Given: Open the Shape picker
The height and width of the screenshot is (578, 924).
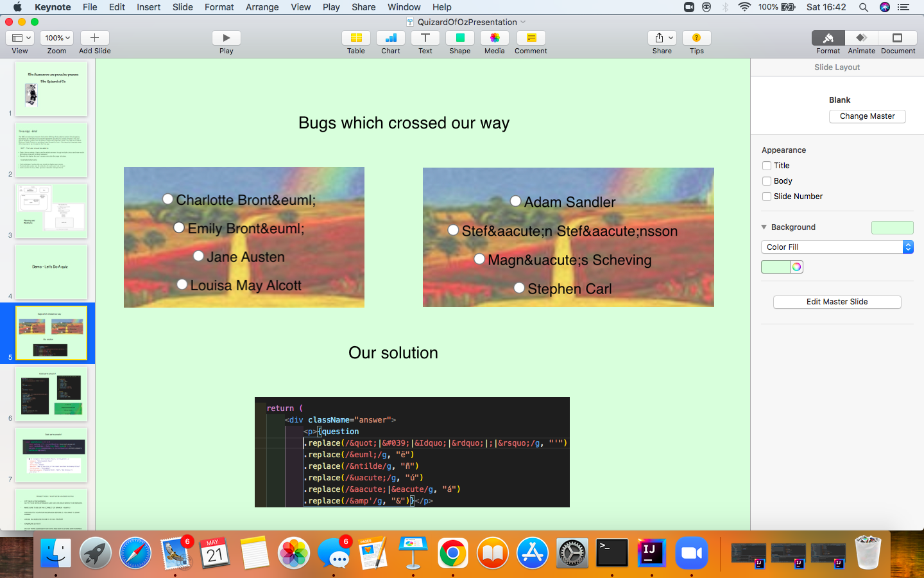Looking at the screenshot, I should coord(460,38).
